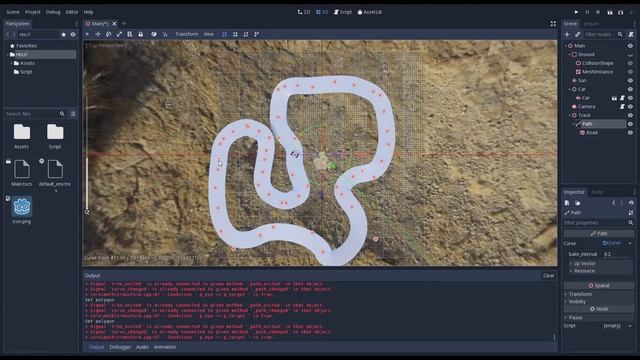Image resolution: width=640 pixels, height=360 pixels.
Task: Open the Project menu
Action: coord(33,12)
